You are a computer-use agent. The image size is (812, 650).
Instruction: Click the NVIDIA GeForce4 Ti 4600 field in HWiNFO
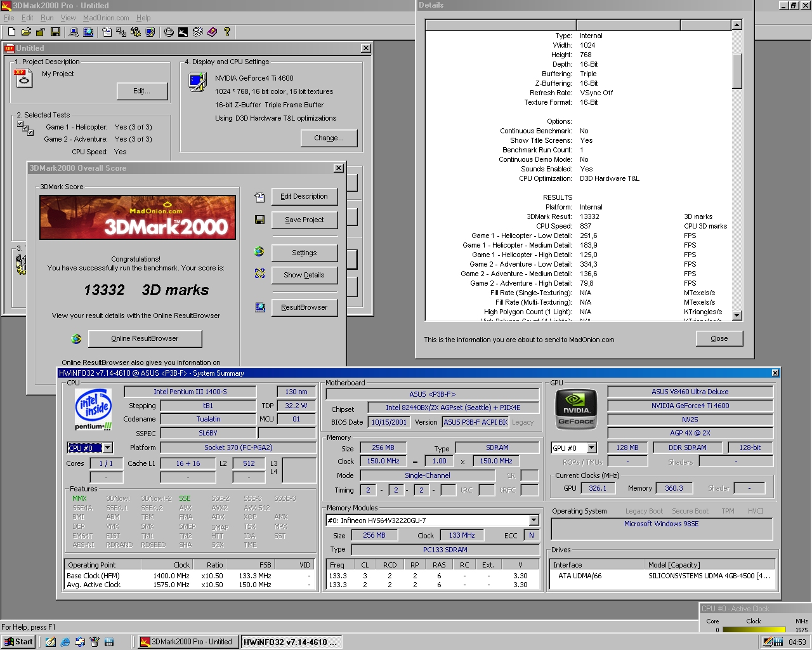pos(690,406)
